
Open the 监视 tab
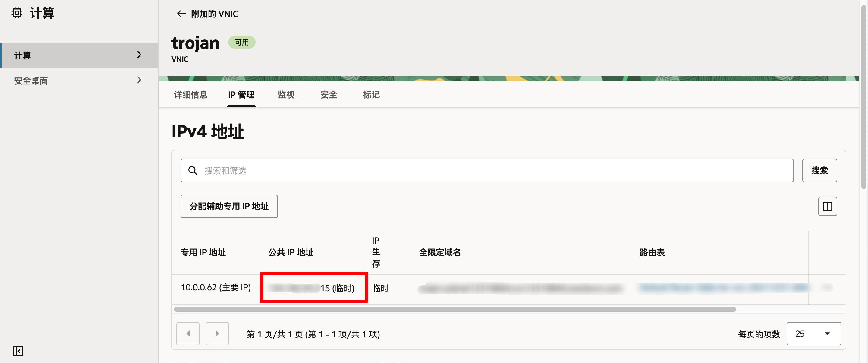(286, 95)
